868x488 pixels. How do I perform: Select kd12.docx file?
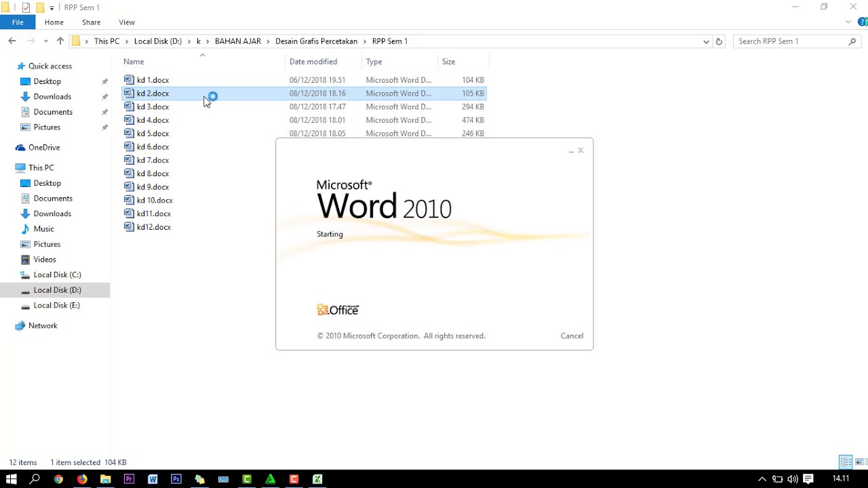click(x=147, y=227)
